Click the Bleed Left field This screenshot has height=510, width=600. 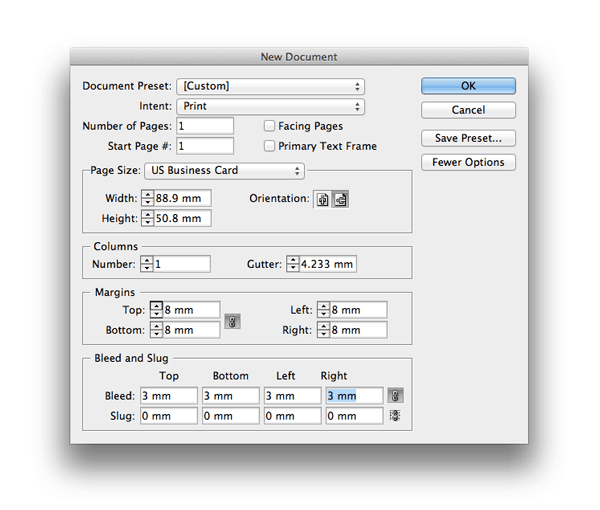pyautogui.click(x=293, y=396)
